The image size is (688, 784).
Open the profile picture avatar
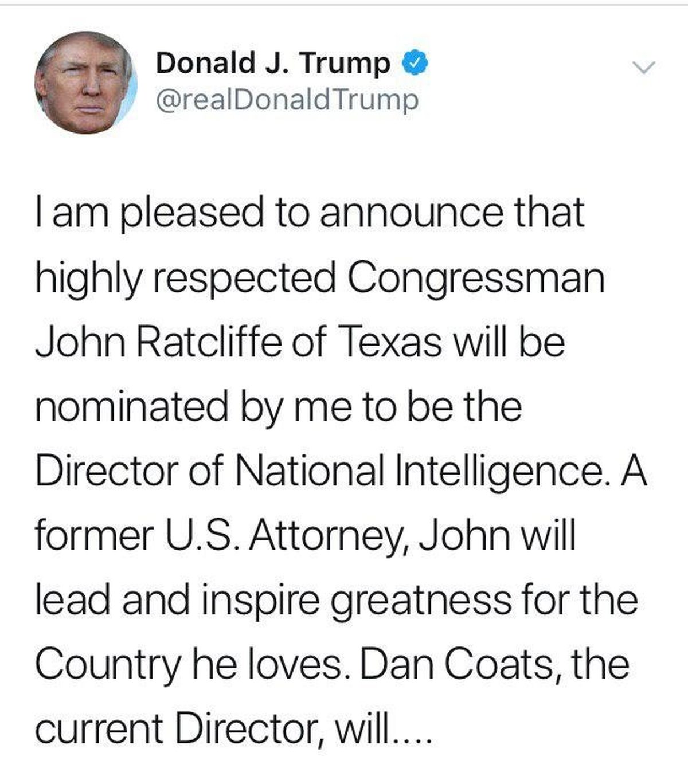(x=86, y=83)
